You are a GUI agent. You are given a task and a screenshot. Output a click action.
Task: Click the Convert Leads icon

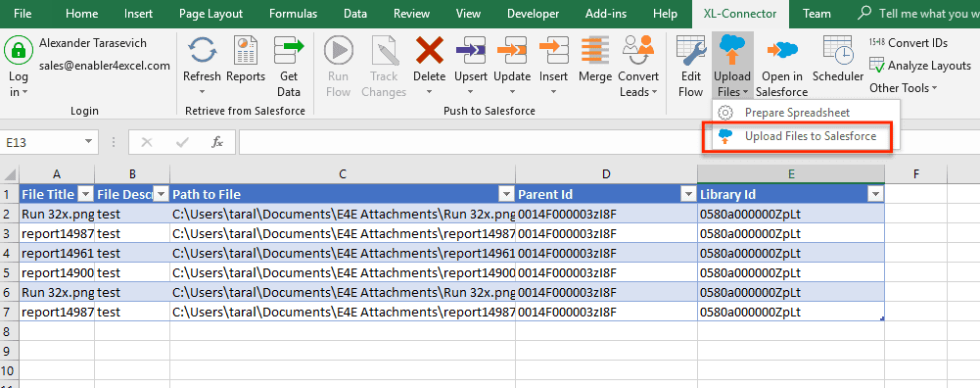pos(638,50)
